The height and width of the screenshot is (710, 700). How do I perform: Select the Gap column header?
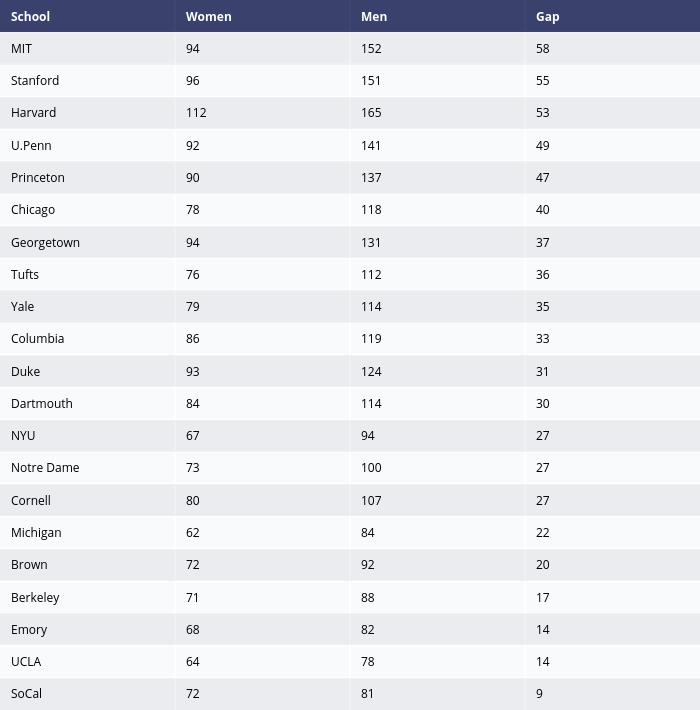point(547,16)
